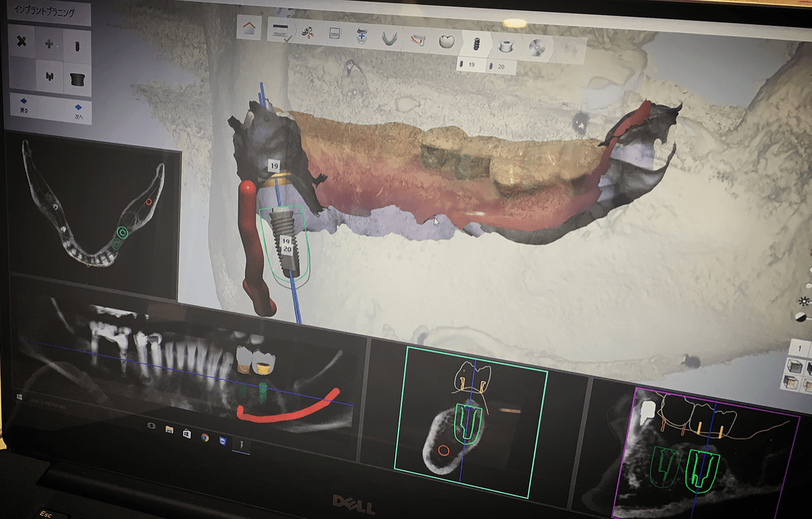Screen dimensions: 812x519
Task: Open the disc export step icon
Action: [537, 48]
